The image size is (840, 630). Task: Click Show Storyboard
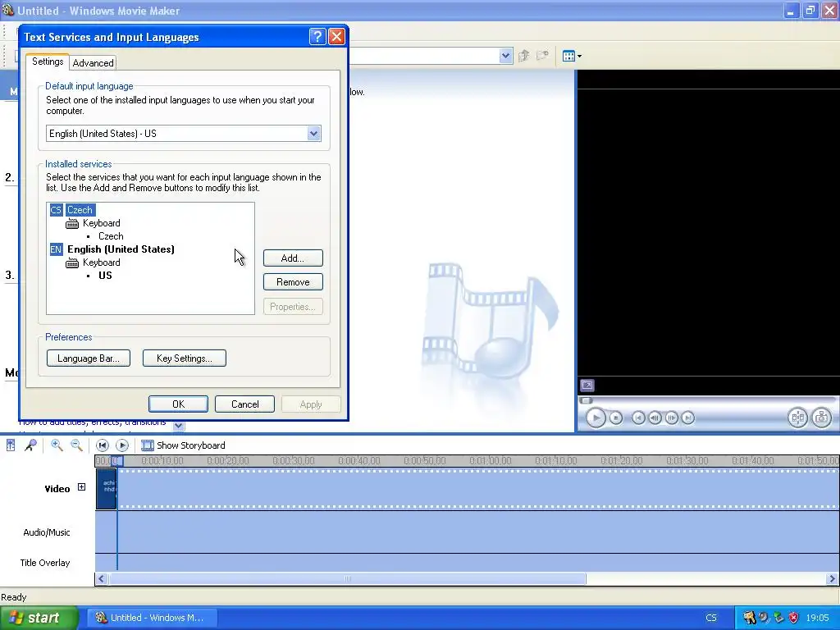point(183,445)
